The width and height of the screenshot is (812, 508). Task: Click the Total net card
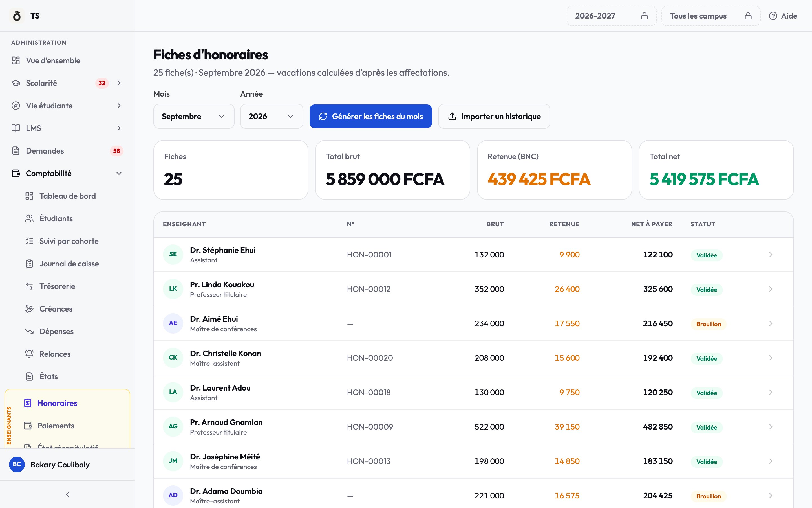[716, 170]
